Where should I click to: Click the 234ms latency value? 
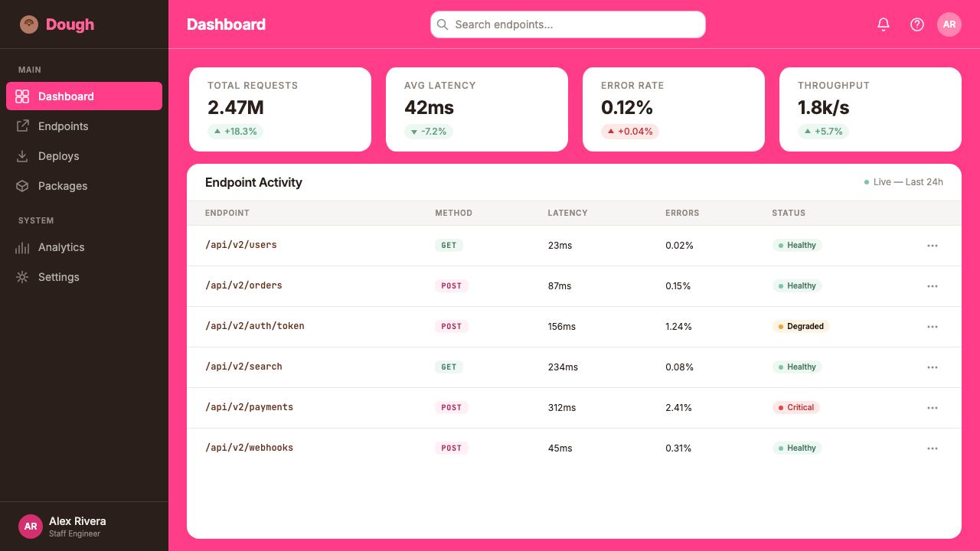point(563,367)
